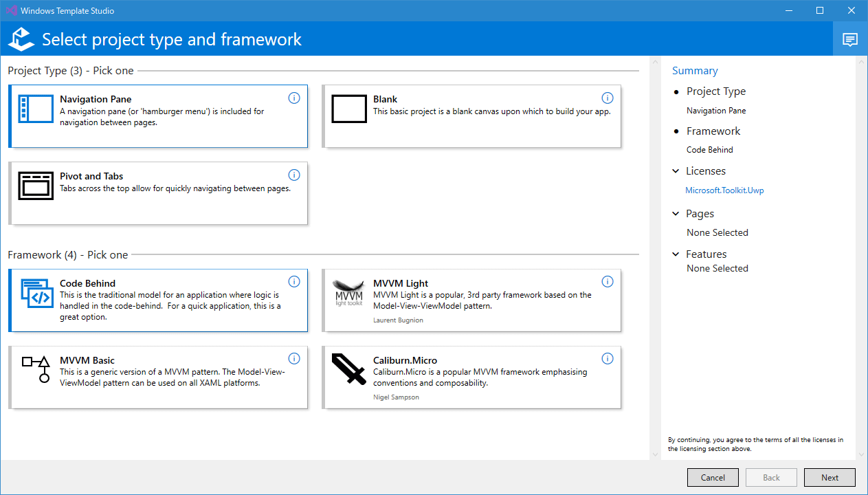
Task: Click the MVVM Light toolkit logo
Action: point(348,293)
